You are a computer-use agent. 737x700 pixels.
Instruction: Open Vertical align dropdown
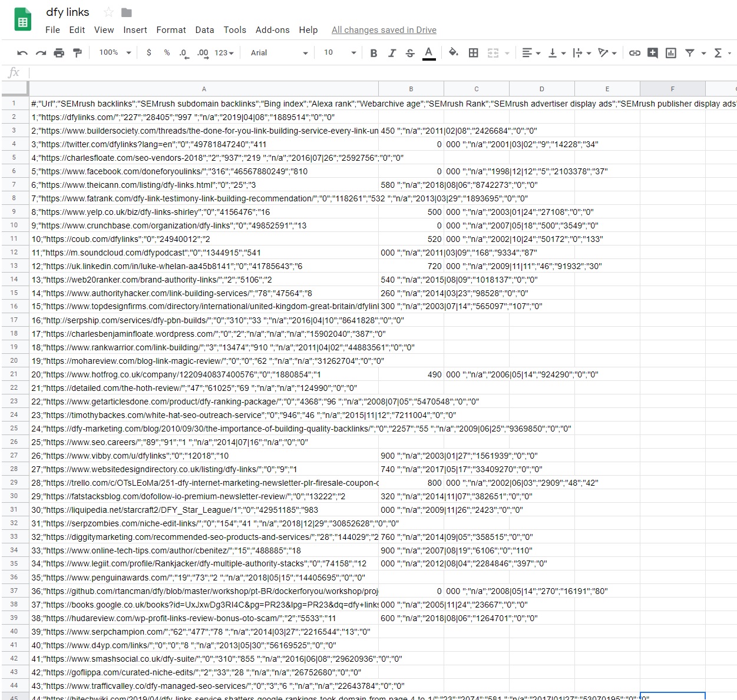(x=557, y=53)
